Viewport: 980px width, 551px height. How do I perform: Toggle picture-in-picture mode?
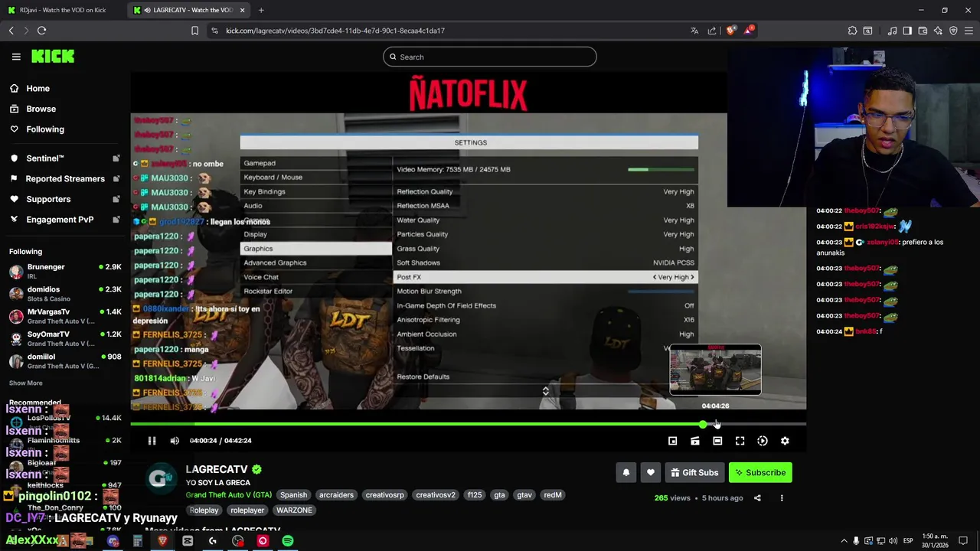click(672, 441)
